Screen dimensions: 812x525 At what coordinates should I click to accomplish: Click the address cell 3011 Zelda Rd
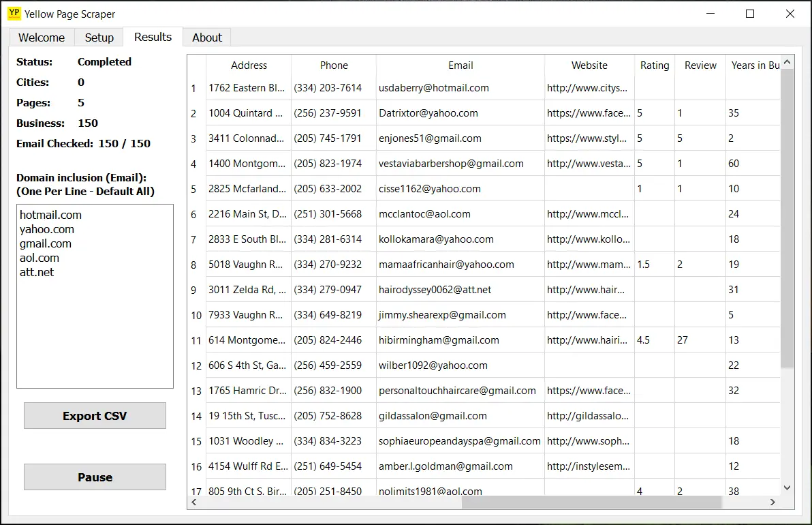click(249, 290)
